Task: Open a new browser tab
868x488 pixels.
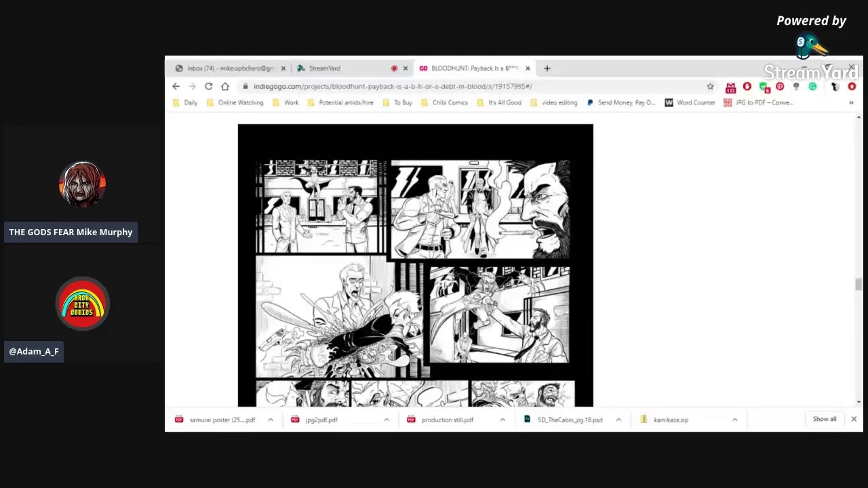Action: click(x=547, y=68)
